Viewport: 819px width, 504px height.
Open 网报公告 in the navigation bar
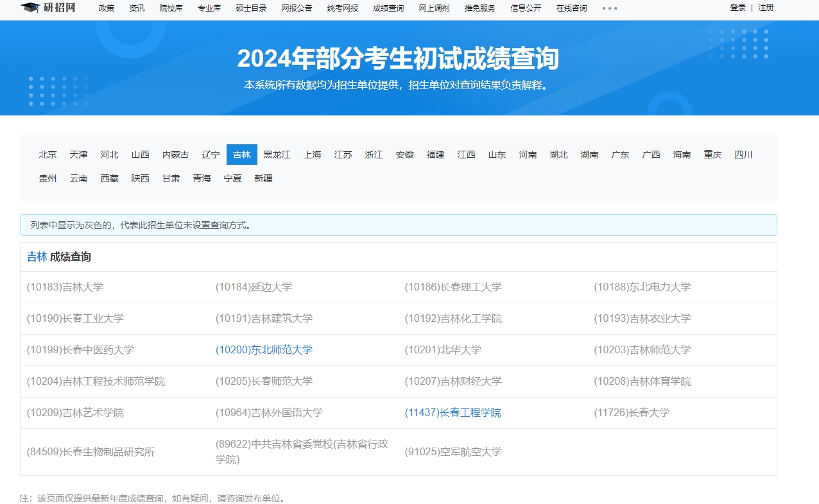pos(297,8)
